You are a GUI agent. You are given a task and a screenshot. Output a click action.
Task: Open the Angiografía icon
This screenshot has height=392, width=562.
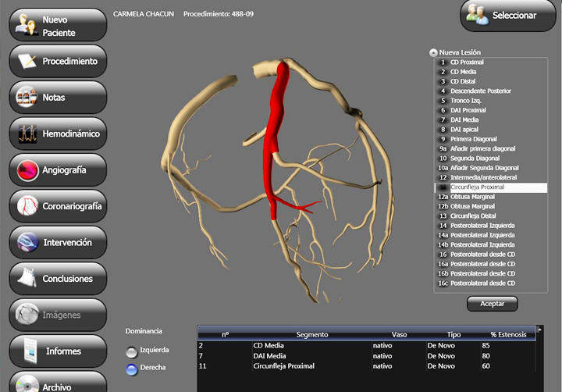click(x=27, y=169)
